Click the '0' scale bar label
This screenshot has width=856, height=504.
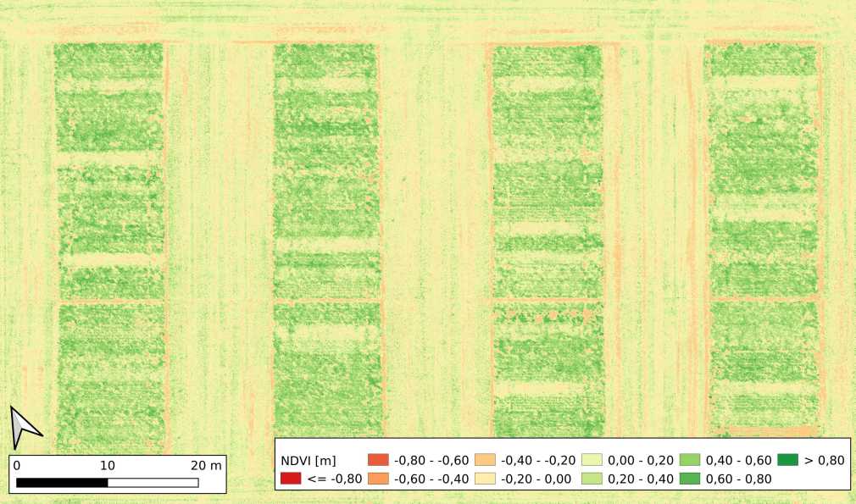[16, 465]
